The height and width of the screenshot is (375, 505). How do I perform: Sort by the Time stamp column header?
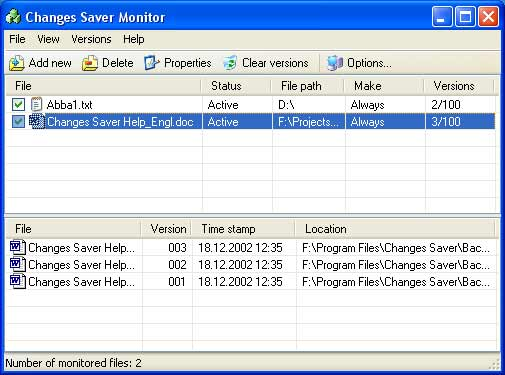(243, 229)
